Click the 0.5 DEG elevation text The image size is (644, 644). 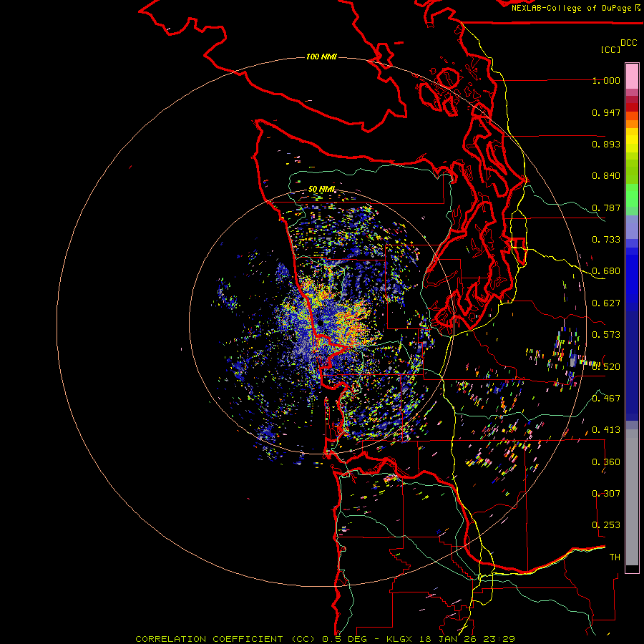pos(345,639)
